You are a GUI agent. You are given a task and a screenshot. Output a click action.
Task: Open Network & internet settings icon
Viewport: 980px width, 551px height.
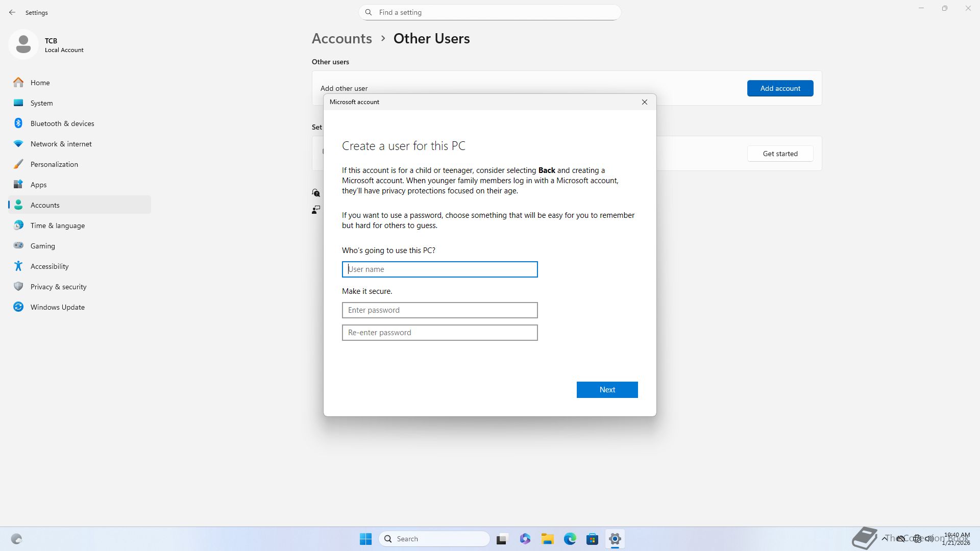18,144
